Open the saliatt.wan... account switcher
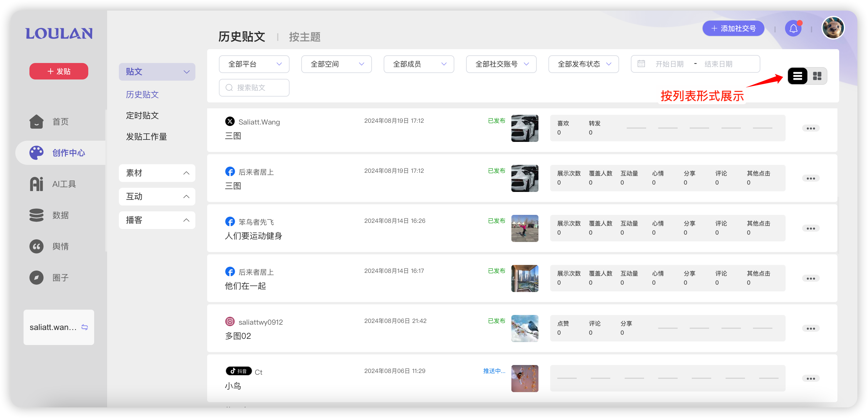The image size is (868, 418). click(x=59, y=327)
